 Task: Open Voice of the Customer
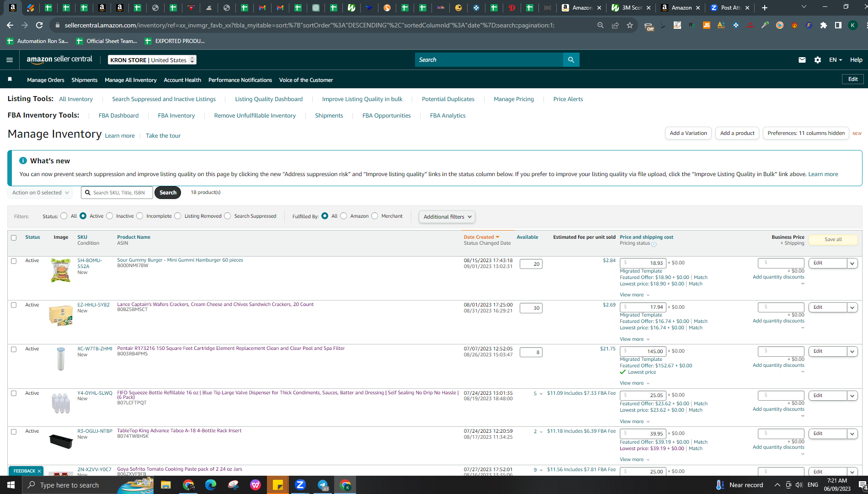(x=306, y=80)
